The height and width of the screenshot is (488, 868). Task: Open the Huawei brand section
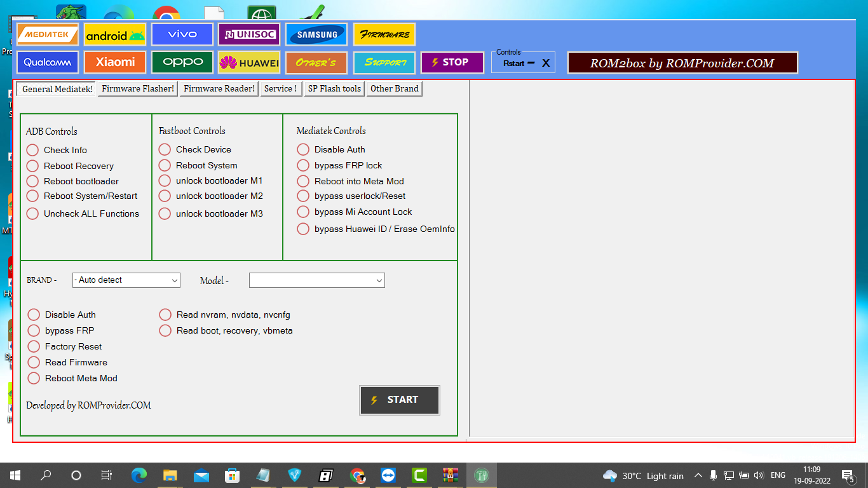click(x=249, y=62)
